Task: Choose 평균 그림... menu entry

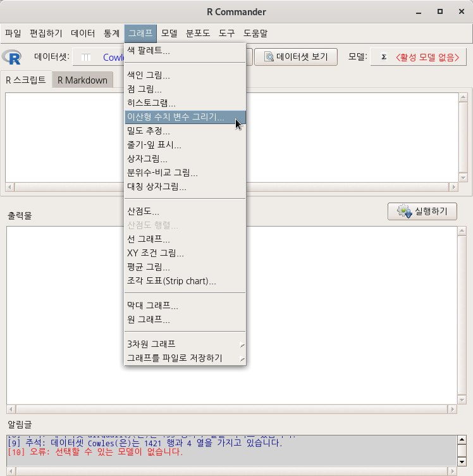Action: (185, 267)
